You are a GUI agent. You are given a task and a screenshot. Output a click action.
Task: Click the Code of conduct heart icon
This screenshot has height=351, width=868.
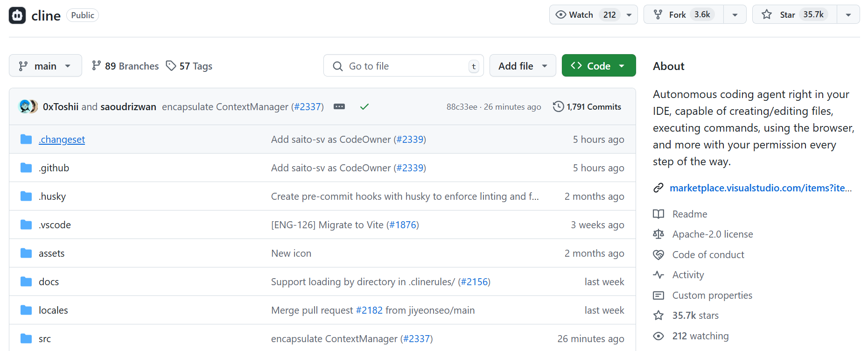(658, 255)
